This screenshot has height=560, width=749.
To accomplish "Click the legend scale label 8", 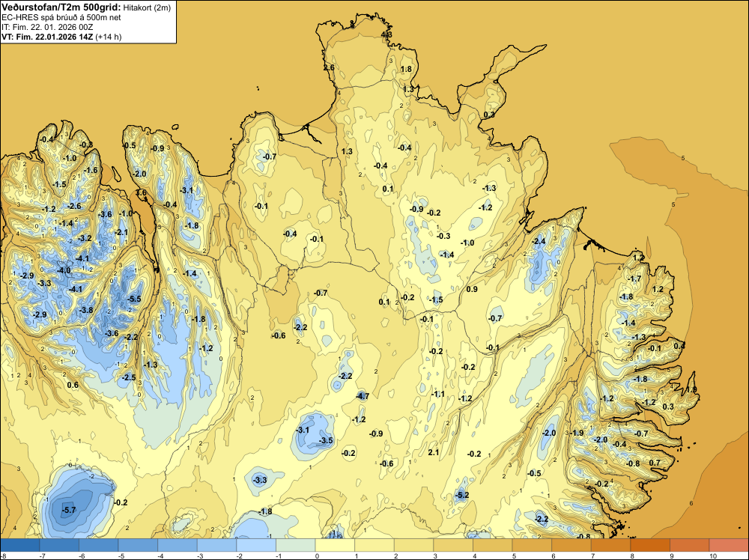I will [634, 556].
